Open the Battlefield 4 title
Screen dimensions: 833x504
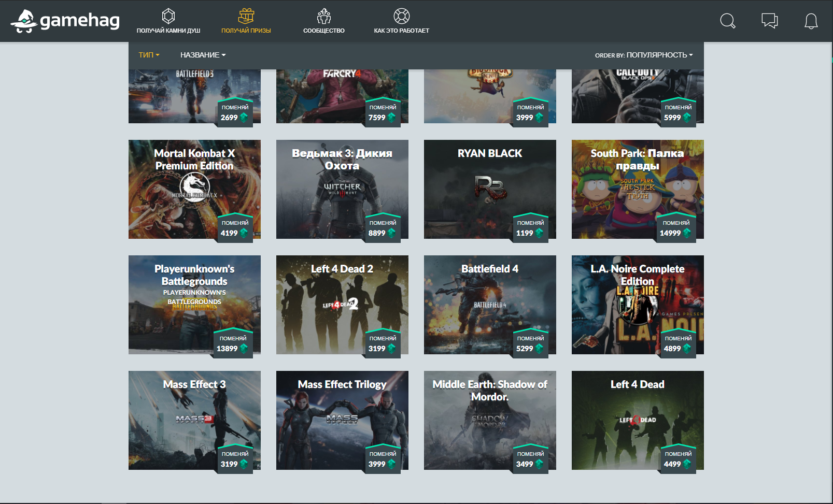click(490, 269)
